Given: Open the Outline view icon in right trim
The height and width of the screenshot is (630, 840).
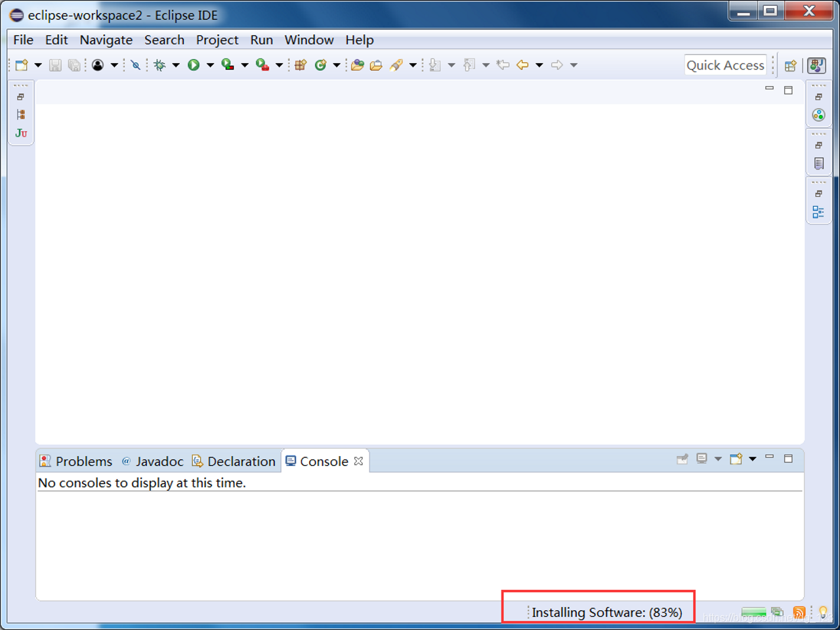Looking at the screenshot, I should coord(818,212).
